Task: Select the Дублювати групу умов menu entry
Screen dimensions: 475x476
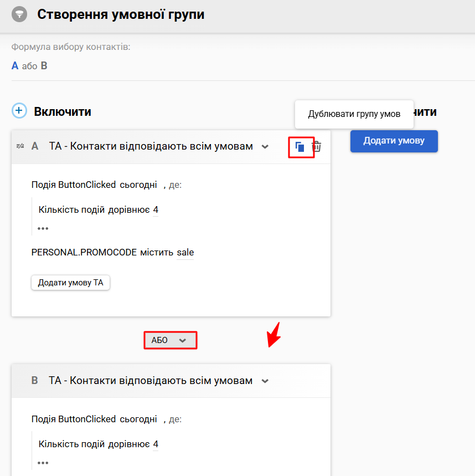Action: [354, 114]
